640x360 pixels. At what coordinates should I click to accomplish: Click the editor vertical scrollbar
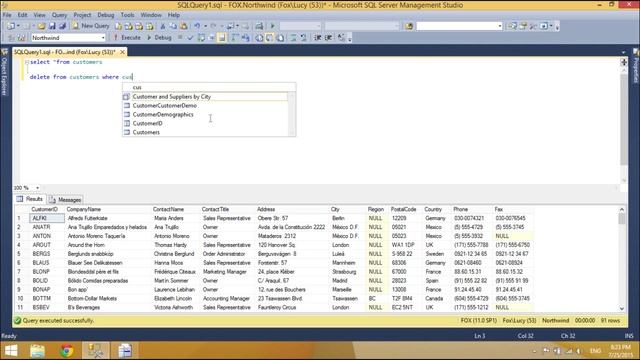click(x=624, y=120)
